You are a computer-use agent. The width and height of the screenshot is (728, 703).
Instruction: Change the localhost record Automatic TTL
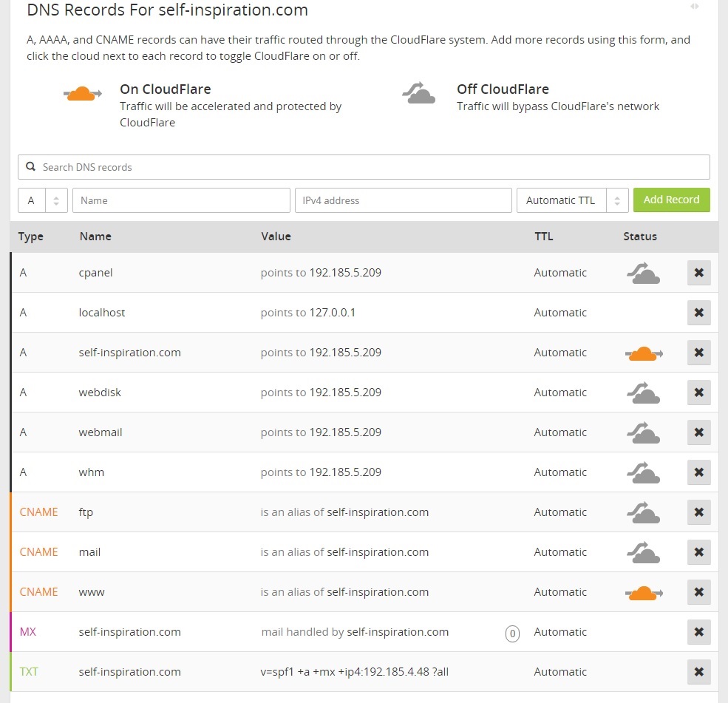pyautogui.click(x=560, y=313)
